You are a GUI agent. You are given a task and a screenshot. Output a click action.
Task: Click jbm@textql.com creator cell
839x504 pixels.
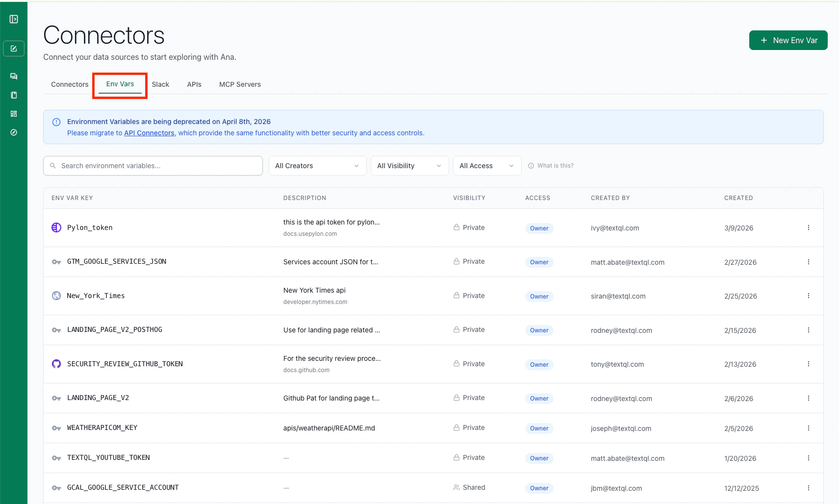tap(616, 488)
